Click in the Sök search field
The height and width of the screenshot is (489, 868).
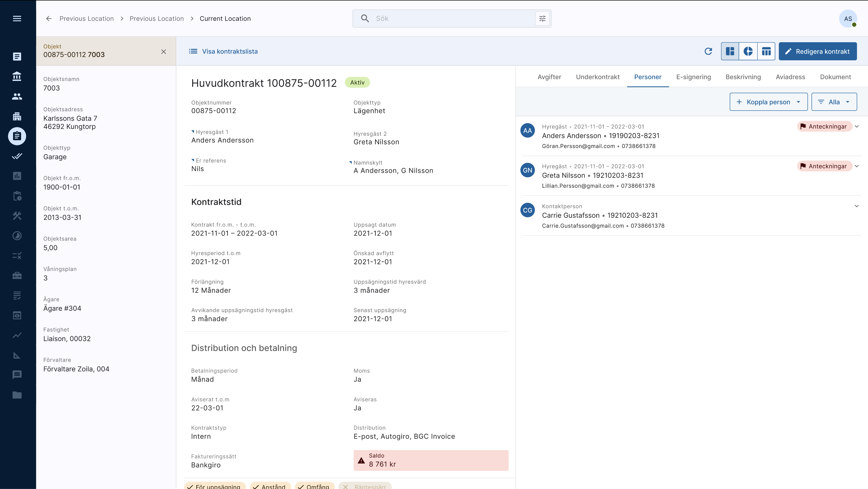[x=452, y=19]
